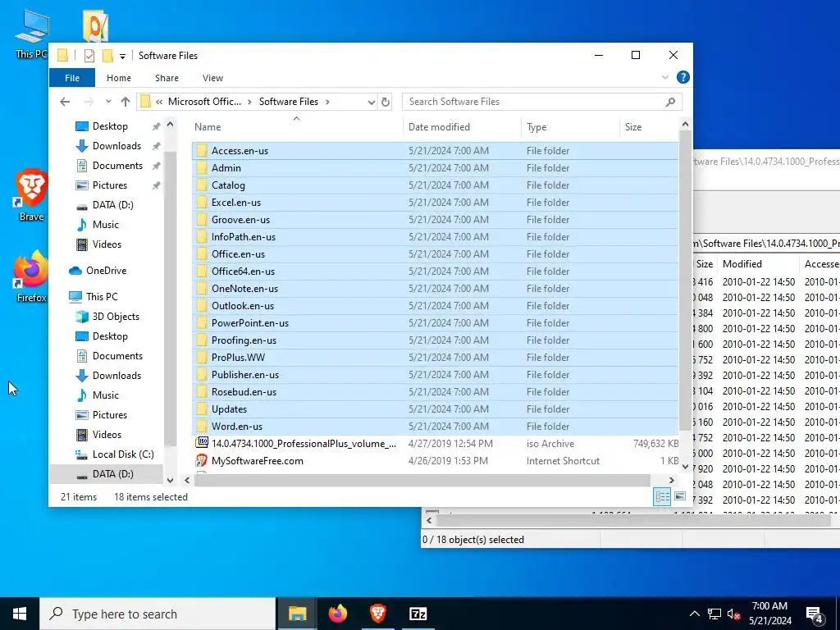
Task: Click the Search Software Files field
Action: [542, 102]
